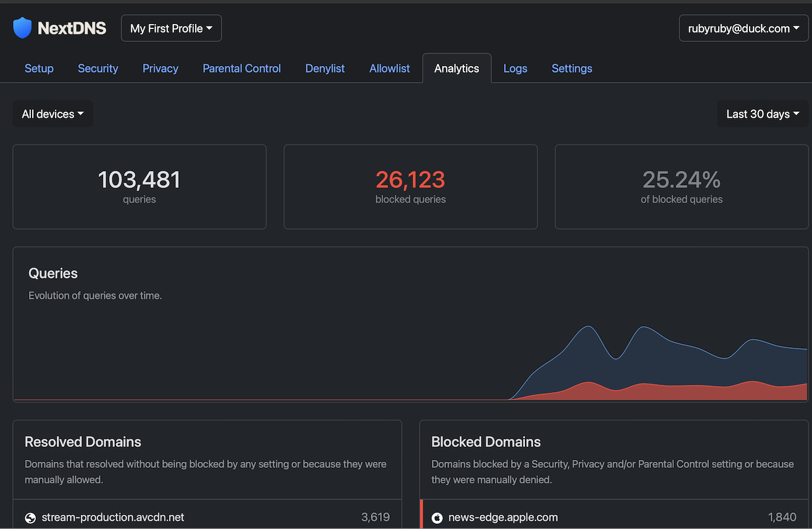Click the blue peak in Queries chart
The height and width of the screenshot is (529, 812).
tap(588, 327)
